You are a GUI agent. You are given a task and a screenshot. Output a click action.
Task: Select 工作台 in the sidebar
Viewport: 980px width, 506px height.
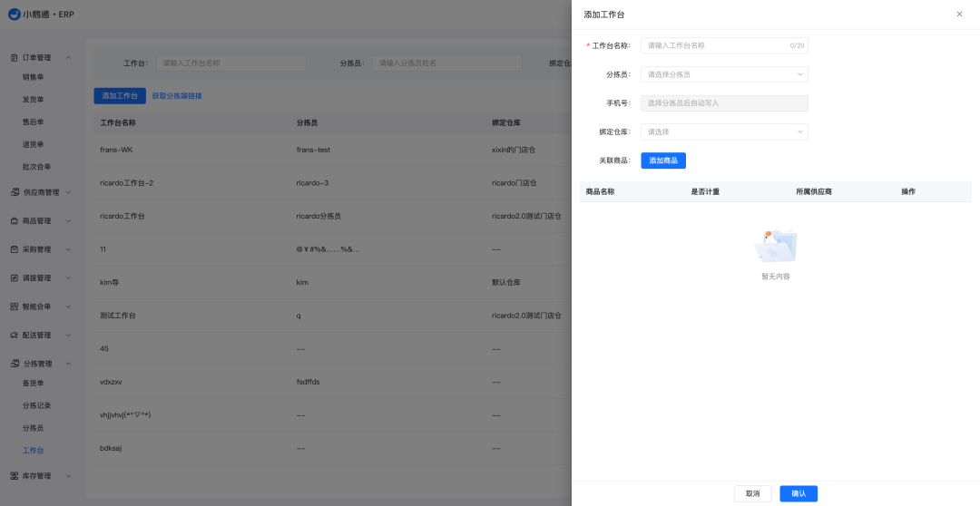[34, 451]
